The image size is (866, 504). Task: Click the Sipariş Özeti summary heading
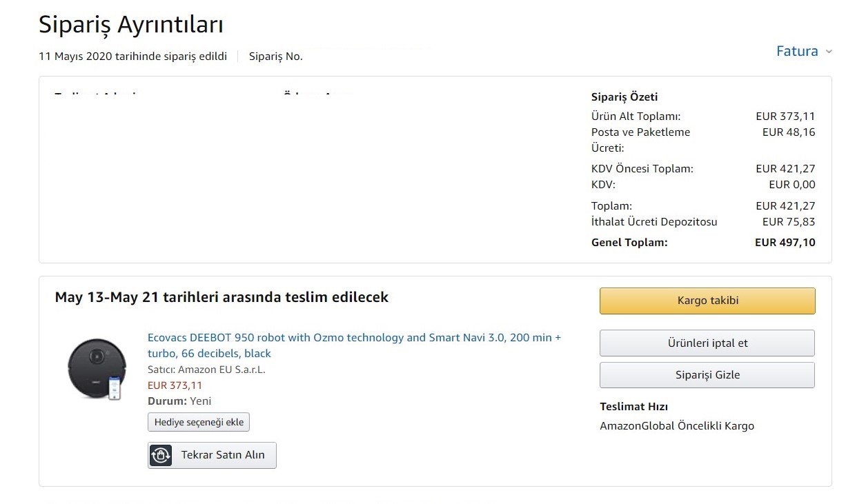click(624, 97)
